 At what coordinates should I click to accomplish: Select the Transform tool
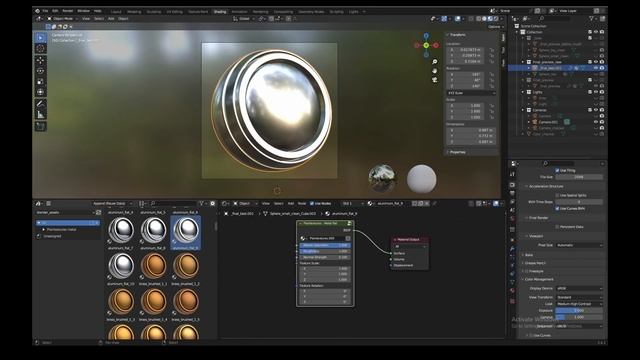(40, 92)
